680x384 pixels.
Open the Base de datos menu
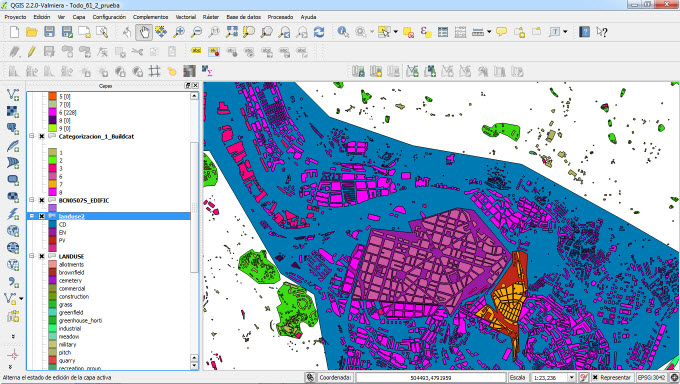click(x=244, y=17)
